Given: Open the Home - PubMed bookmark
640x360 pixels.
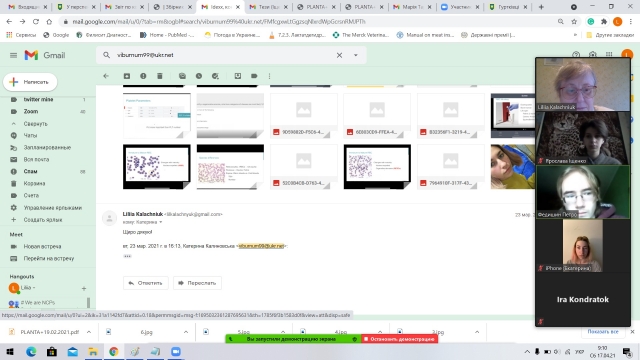Looking at the screenshot, I should pos(167,35).
